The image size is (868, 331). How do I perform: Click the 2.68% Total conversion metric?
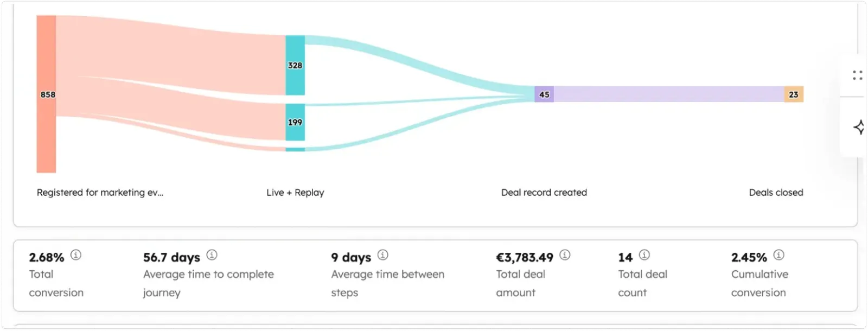tap(46, 257)
